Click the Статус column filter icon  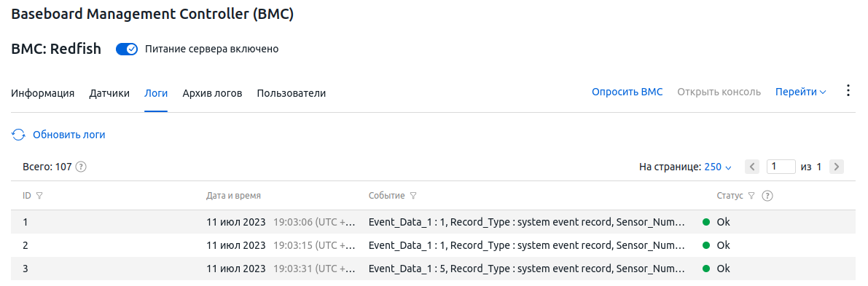tap(751, 196)
